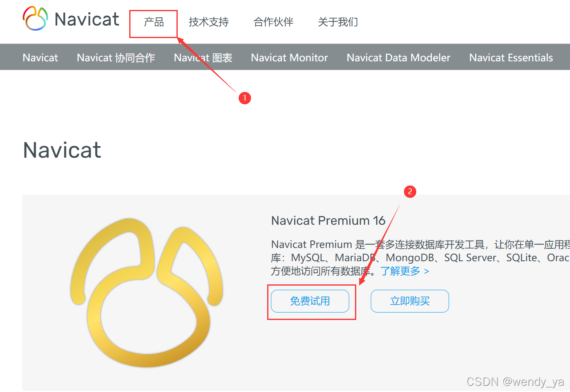Click the Navicat colorful logo icon
The height and width of the screenshot is (392, 570).
35,19
